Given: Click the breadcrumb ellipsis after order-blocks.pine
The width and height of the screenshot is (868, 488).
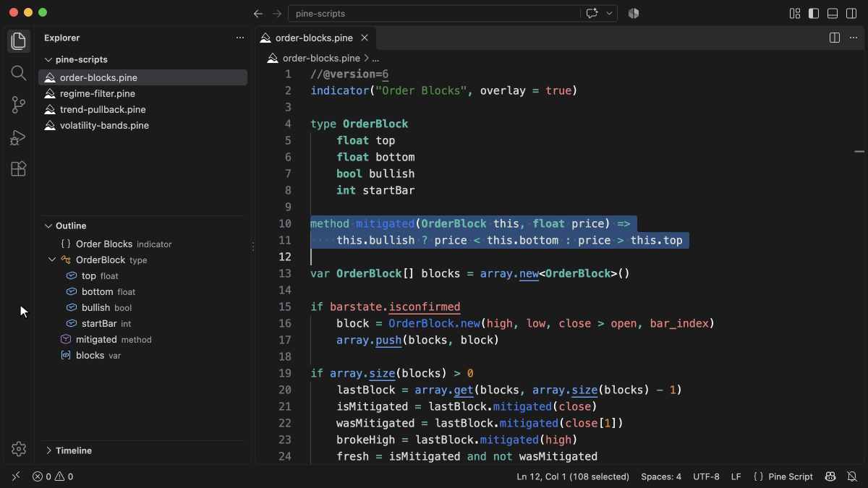Looking at the screenshot, I should coord(375,58).
